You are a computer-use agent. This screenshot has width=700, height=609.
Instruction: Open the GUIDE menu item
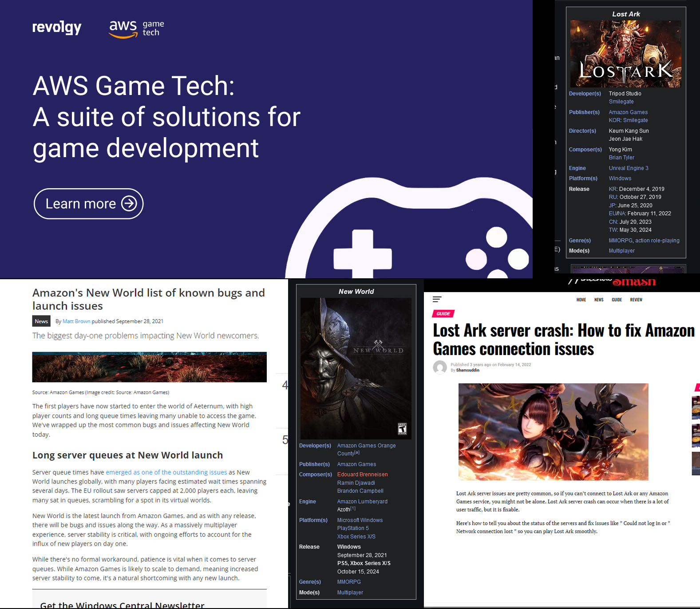point(617,300)
